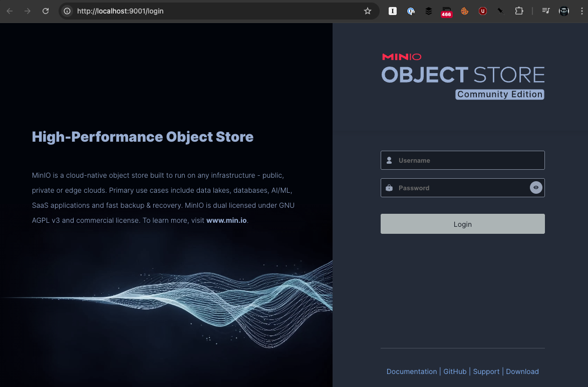
Task: Open site information icon in address bar
Action: (67, 11)
